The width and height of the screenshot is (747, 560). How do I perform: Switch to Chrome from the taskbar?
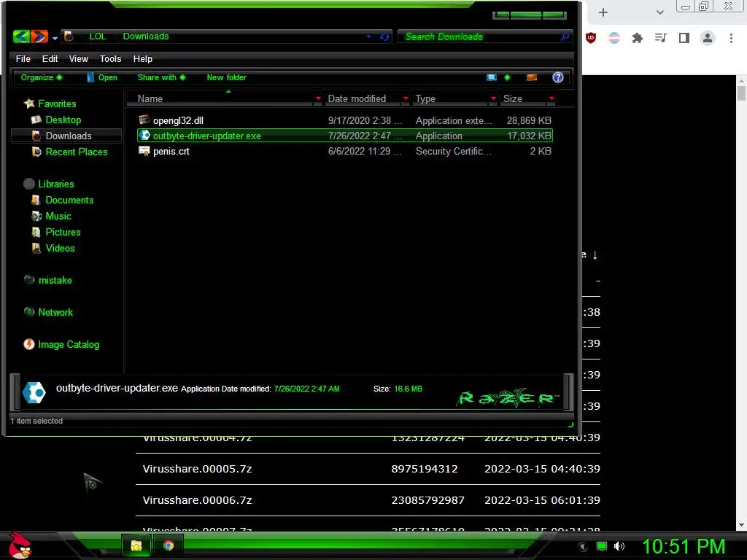tap(169, 545)
